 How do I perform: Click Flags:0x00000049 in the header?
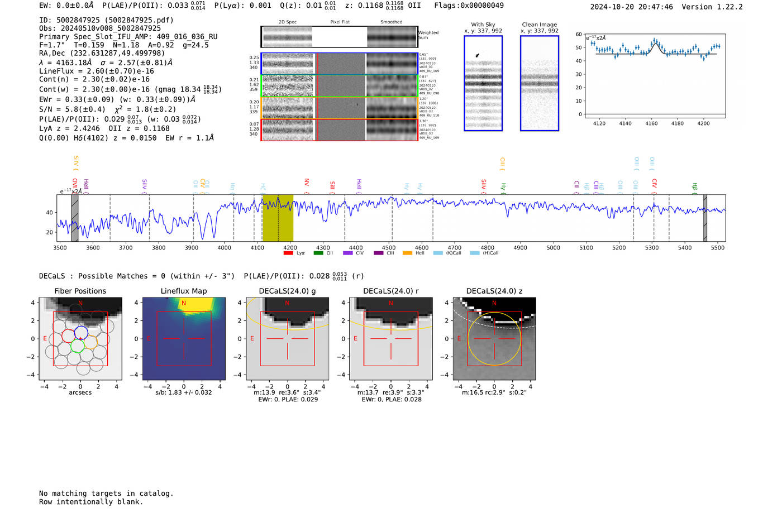(469, 6)
